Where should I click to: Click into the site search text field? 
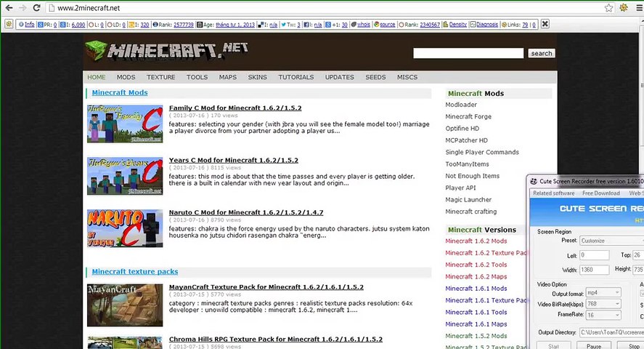[468, 53]
